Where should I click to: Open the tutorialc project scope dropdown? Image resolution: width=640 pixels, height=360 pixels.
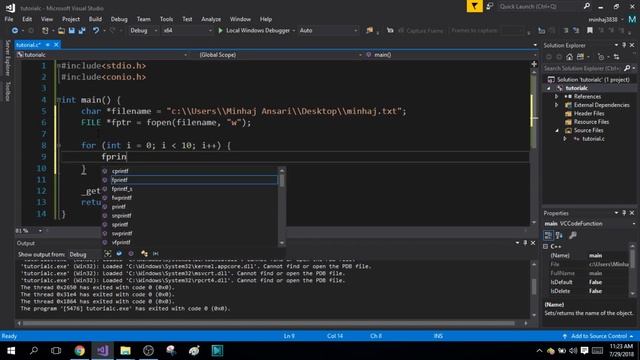point(102,55)
